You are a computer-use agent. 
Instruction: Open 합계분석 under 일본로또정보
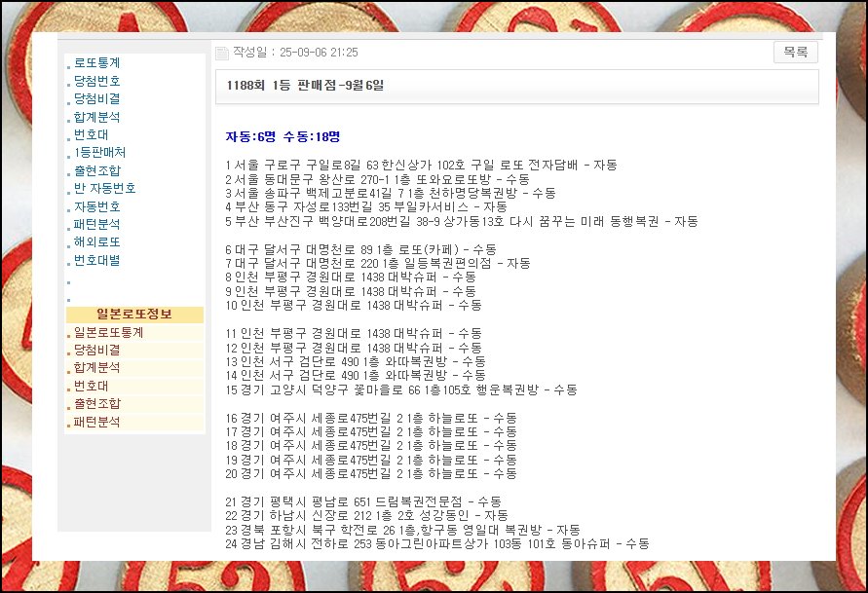(x=96, y=367)
